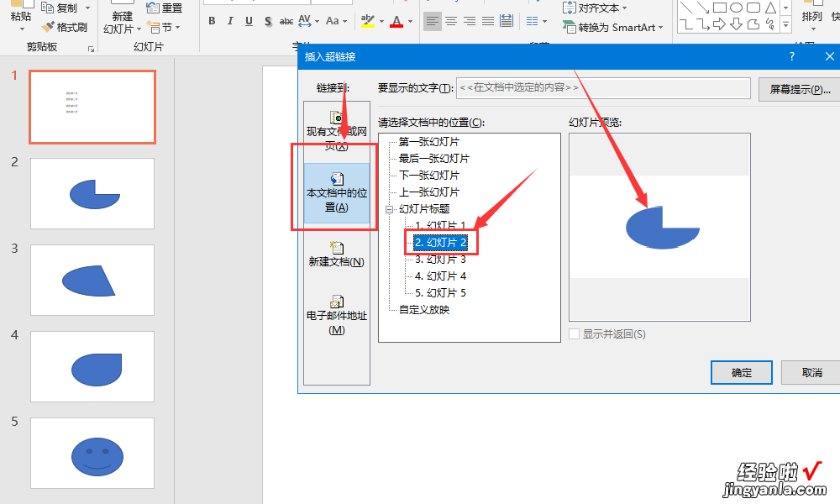Select the scribble curve shape
Screen dimensions: 840x504
[770, 24]
